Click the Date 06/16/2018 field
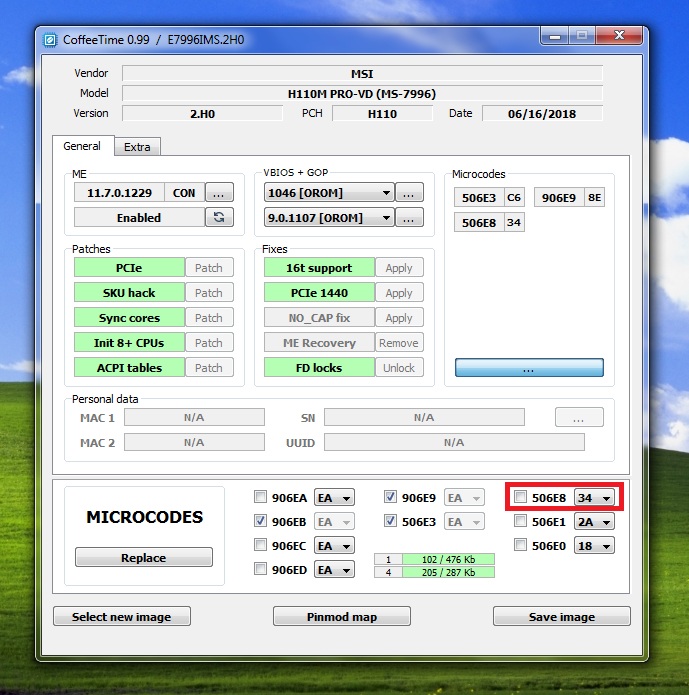The width and height of the screenshot is (689, 695). pyautogui.click(x=542, y=113)
